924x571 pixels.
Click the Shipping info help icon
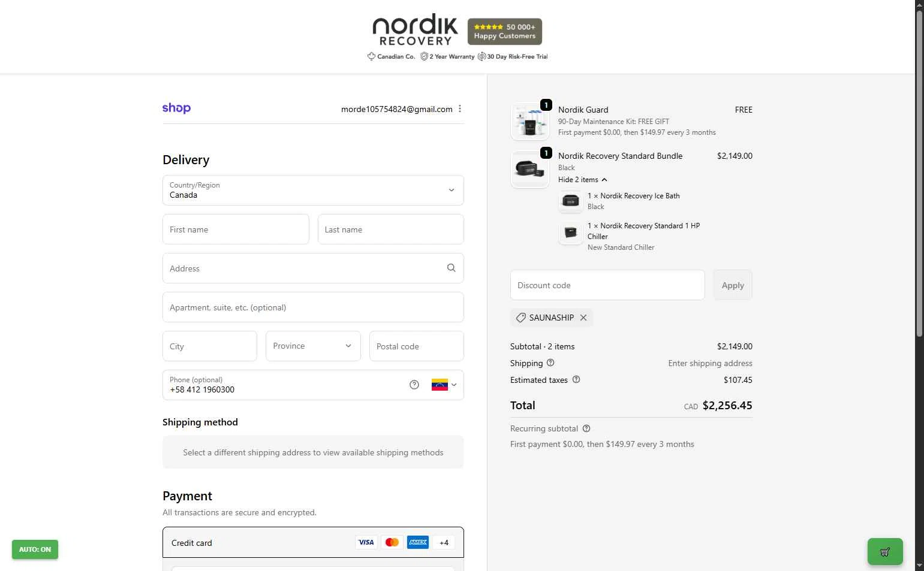pyautogui.click(x=550, y=362)
